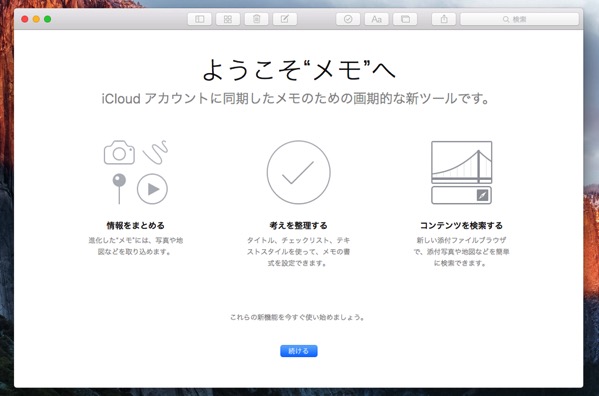Click the 考えを整理する heading
The image size is (599, 396).
(298, 226)
